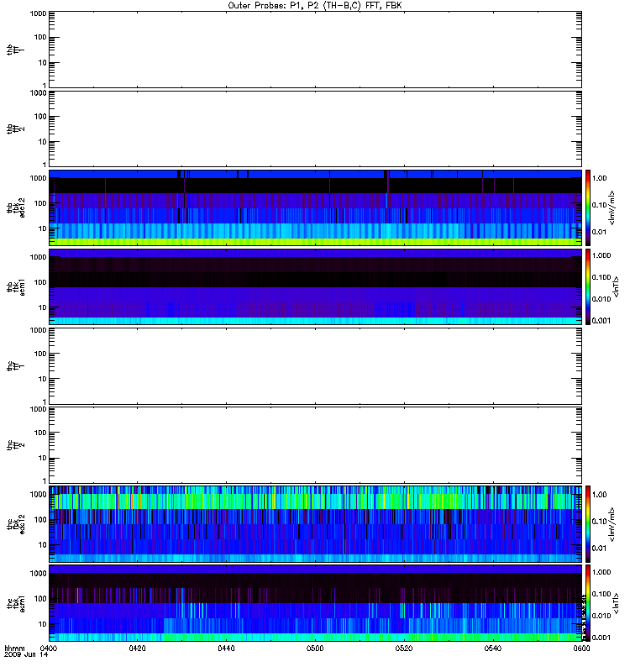
Task: Select the thb fbk scm1 spectrogram panel
Action: (315, 286)
